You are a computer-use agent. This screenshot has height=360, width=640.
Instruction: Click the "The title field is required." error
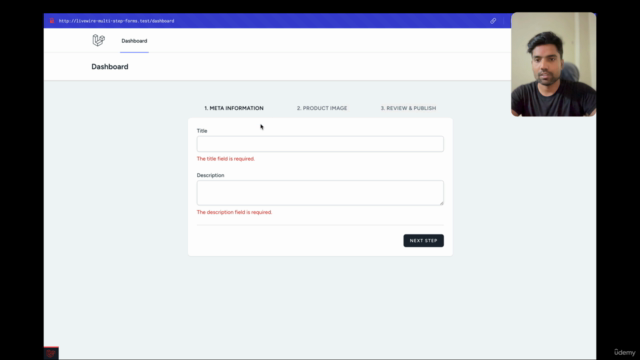pyautogui.click(x=226, y=159)
